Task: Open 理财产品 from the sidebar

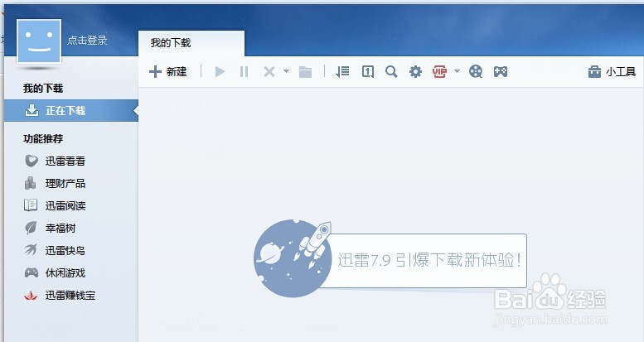Action: click(55, 183)
